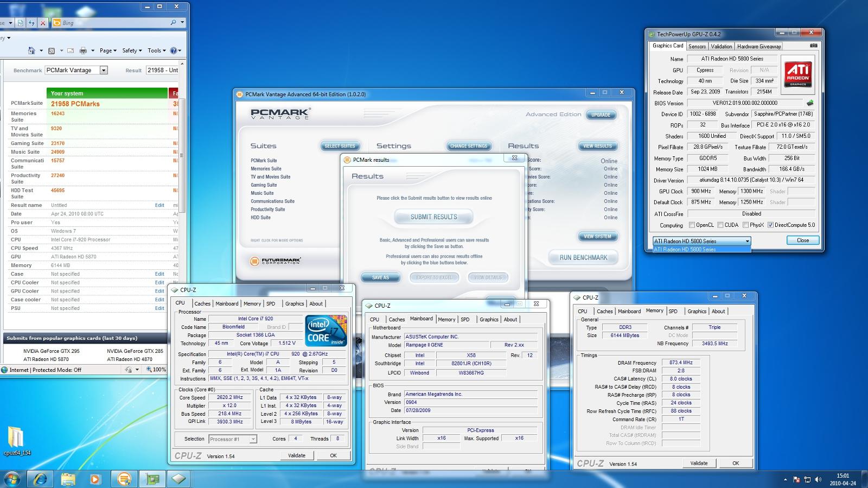Toggle the CUDA checkbox in GPU-Z
Image resolution: width=868 pixels, height=488 pixels.
point(720,225)
